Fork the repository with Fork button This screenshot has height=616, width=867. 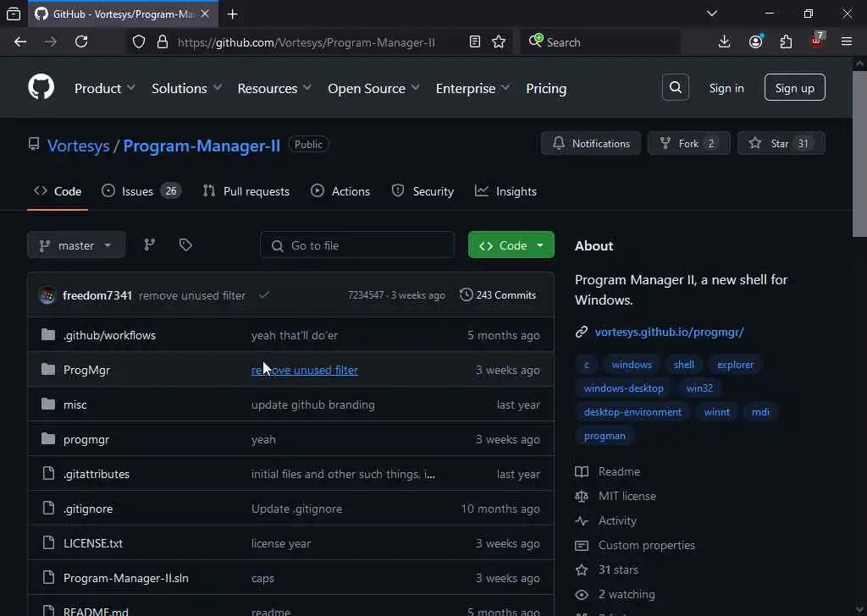click(688, 143)
